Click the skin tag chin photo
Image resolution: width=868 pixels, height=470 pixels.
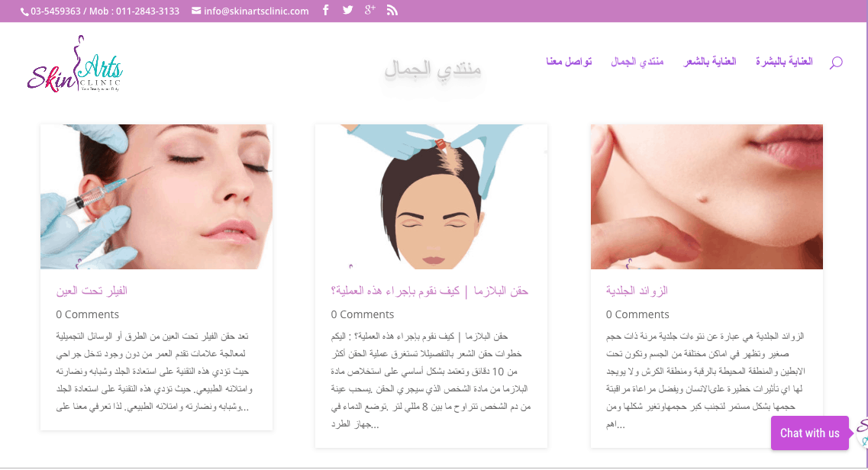click(x=707, y=197)
